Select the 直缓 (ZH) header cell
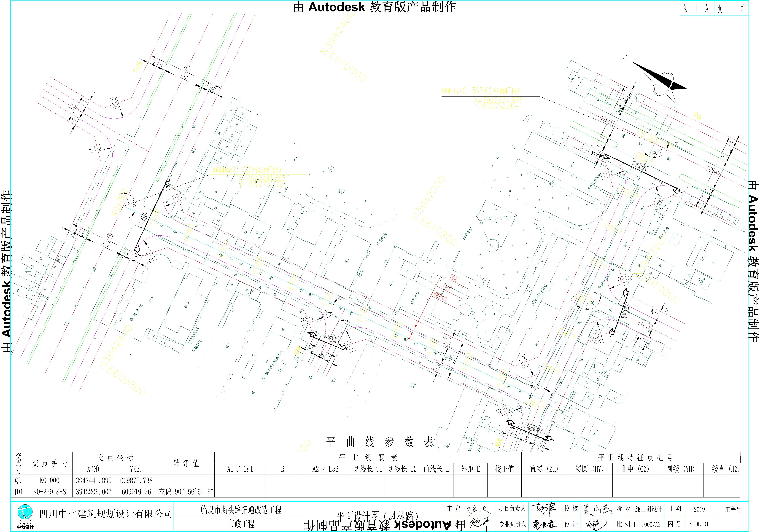The width and height of the screenshot is (760, 532). 544,469
